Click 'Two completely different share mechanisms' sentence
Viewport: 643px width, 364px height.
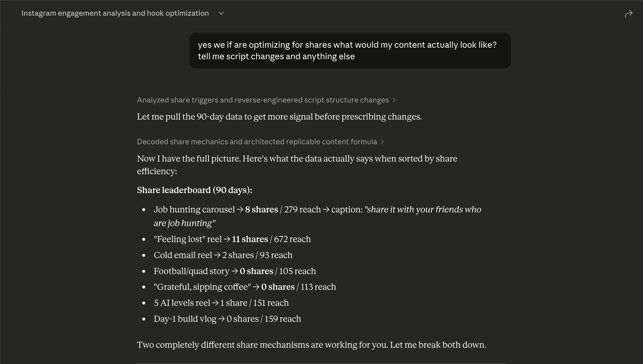point(312,345)
